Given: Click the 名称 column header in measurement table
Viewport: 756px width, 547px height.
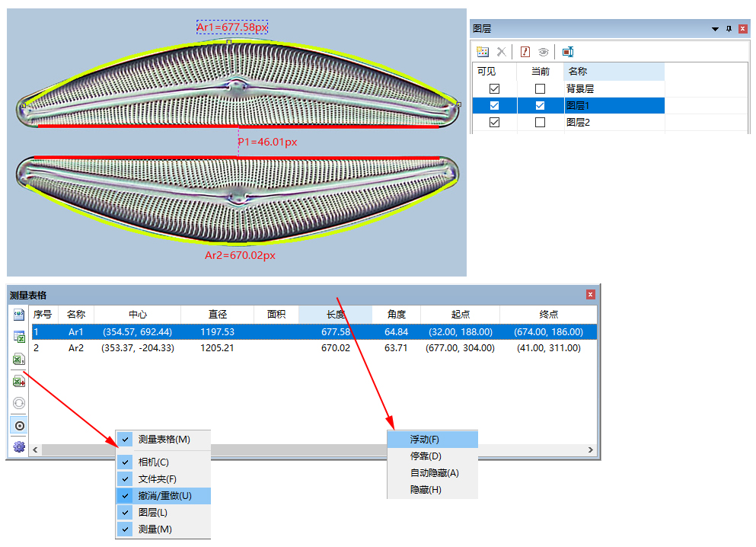Looking at the screenshot, I should (x=75, y=315).
